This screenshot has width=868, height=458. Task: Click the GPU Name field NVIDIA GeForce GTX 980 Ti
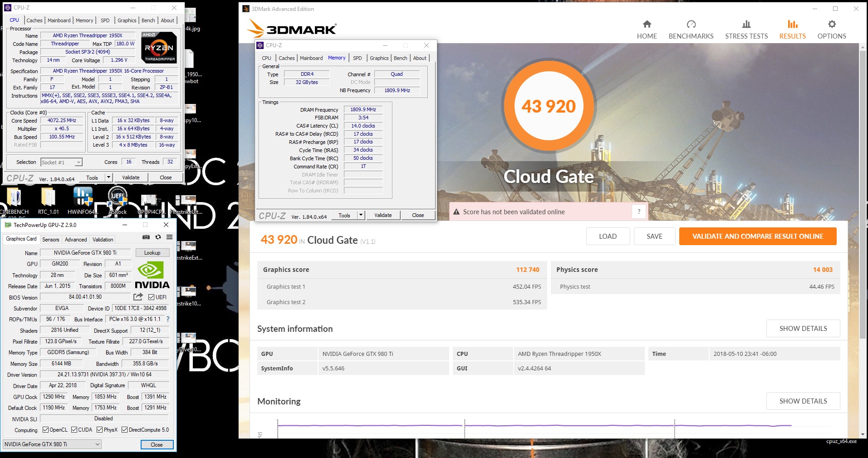85,253
